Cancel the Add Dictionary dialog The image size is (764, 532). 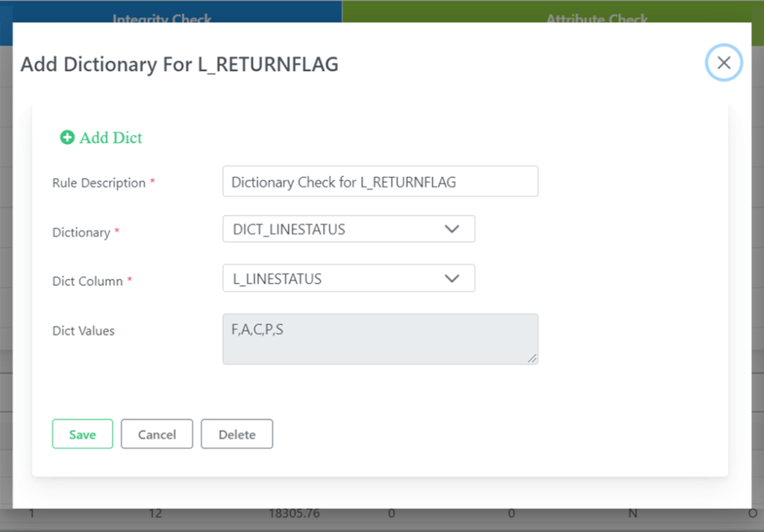157,434
